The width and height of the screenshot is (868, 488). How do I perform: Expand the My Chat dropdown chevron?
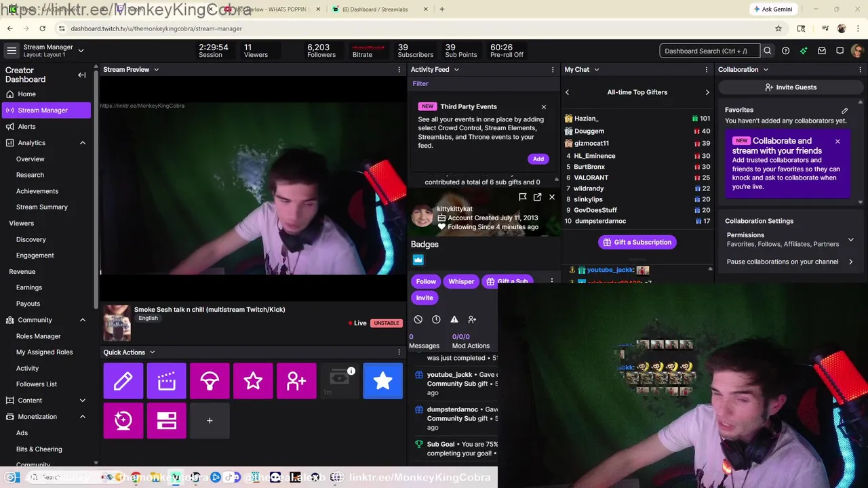597,69
